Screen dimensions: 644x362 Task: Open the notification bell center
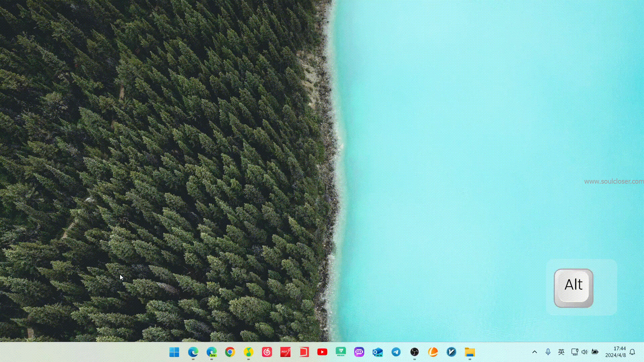click(x=632, y=352)
